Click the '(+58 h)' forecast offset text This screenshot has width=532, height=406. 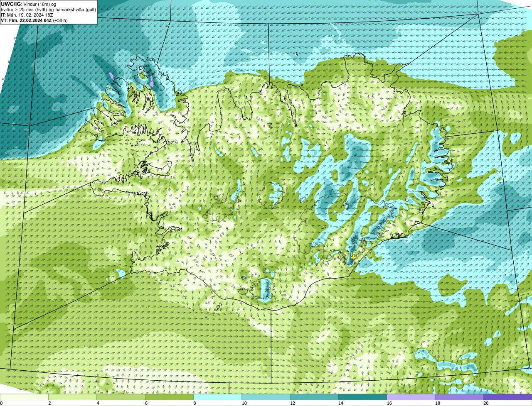(60, 20)
